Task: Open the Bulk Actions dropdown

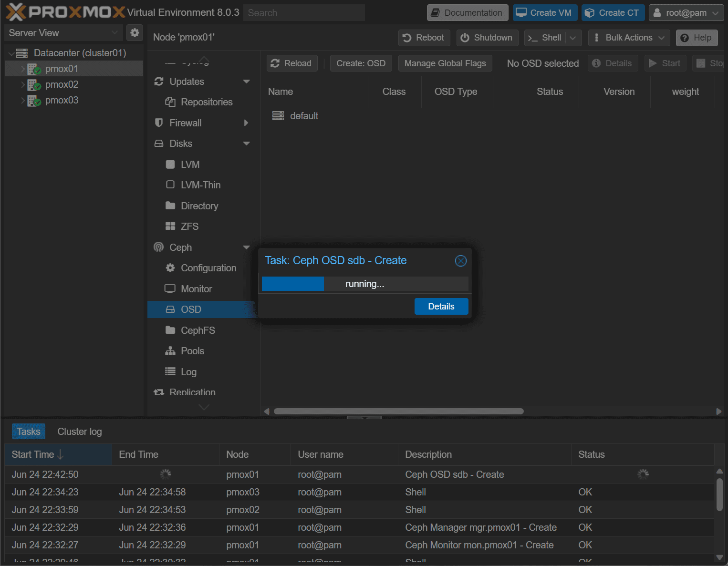Action: [x=629, y=38]
